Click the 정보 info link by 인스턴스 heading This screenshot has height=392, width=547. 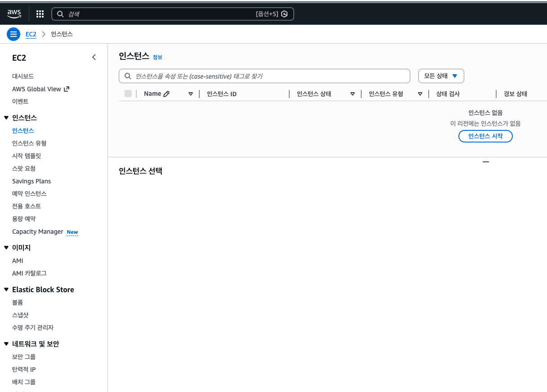tap(157, 57)
